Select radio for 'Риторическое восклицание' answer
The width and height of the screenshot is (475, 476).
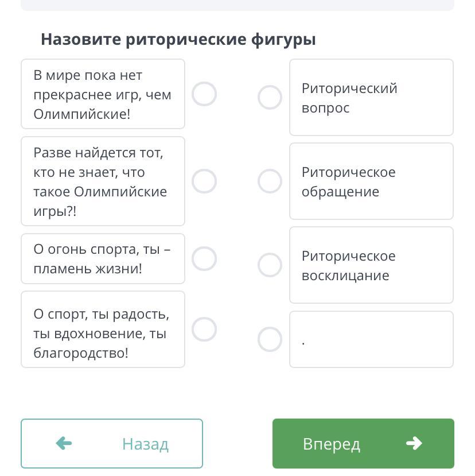[x=270, y=265]
